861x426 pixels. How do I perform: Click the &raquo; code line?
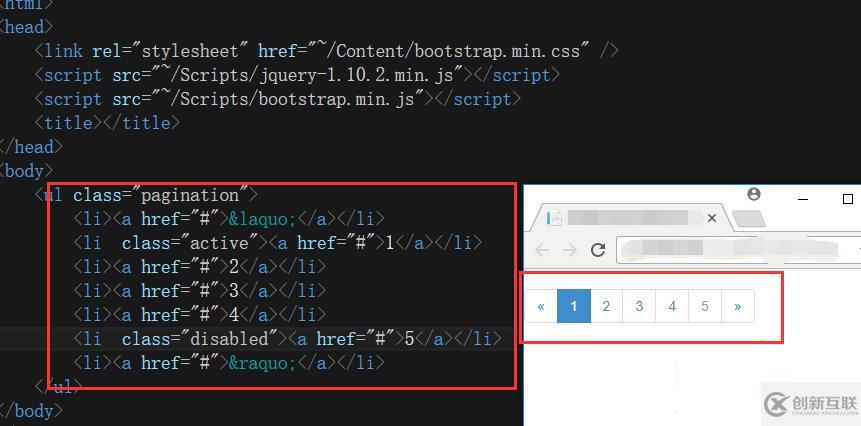click(x=229, y=363)
